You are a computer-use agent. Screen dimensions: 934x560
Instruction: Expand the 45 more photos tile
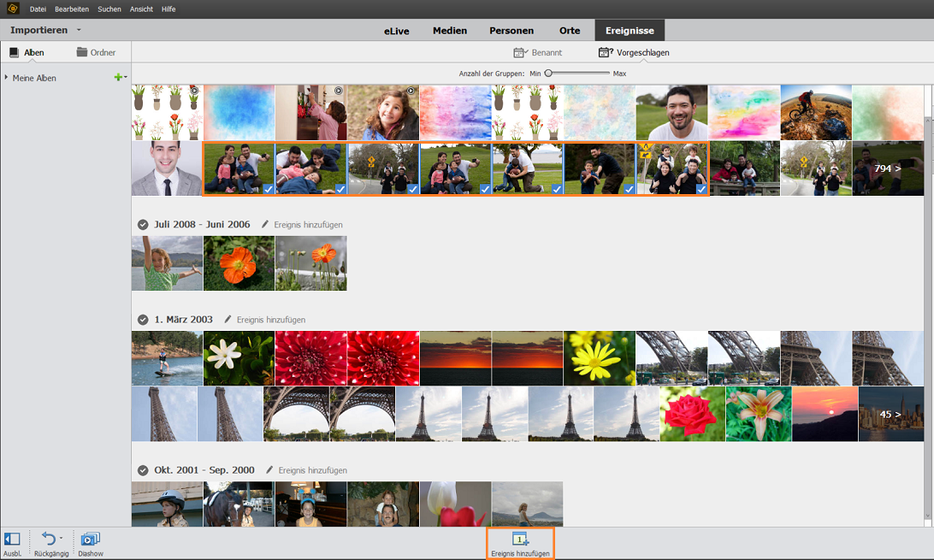(x=891, y=414)
